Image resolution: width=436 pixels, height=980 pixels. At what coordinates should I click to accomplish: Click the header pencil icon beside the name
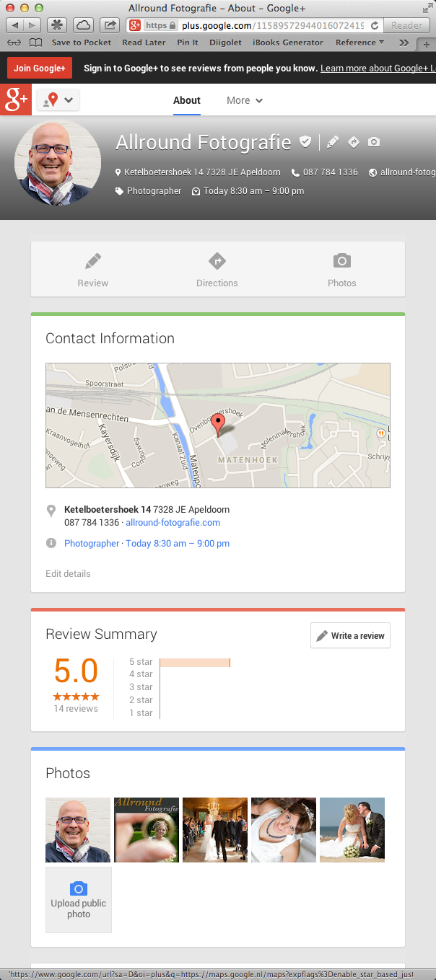coord(332,142)
